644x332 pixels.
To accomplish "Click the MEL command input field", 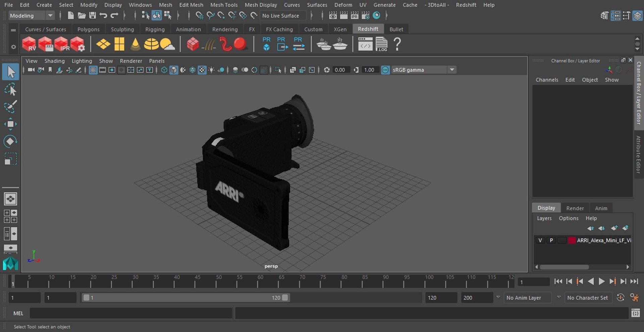I will click(131, 313).
